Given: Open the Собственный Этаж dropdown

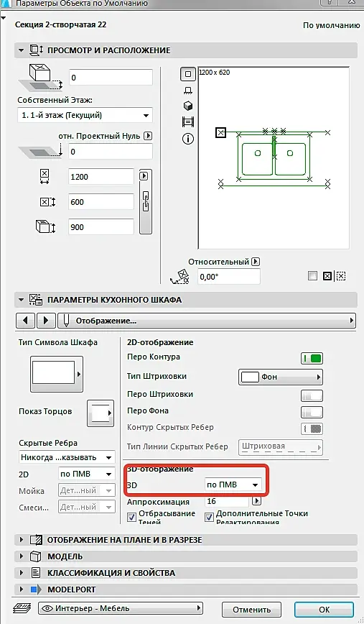Looking at the screenshot, I should pos(85,116).
